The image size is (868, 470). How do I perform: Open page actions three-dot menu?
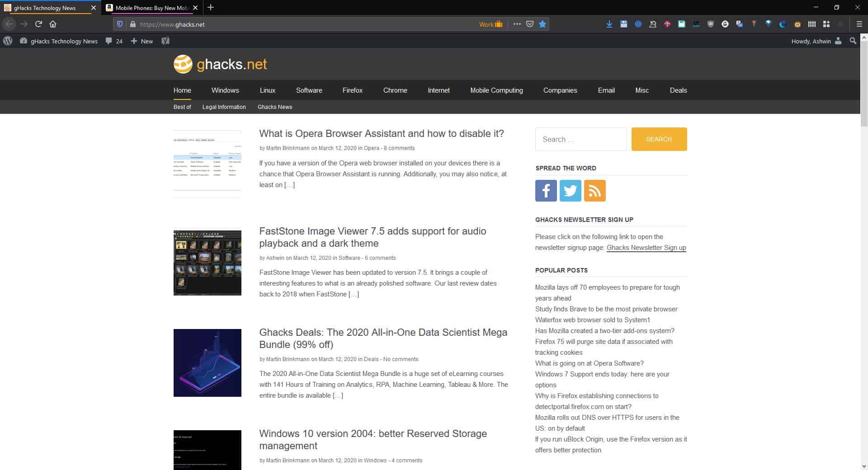[x=517, y=24]
